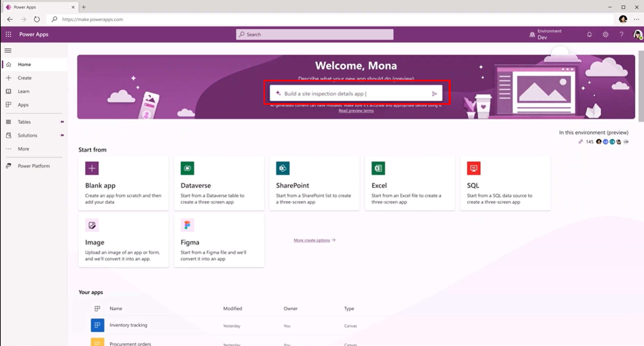Click the apps list view icon column header
The image size is (644, 346).
97,309
